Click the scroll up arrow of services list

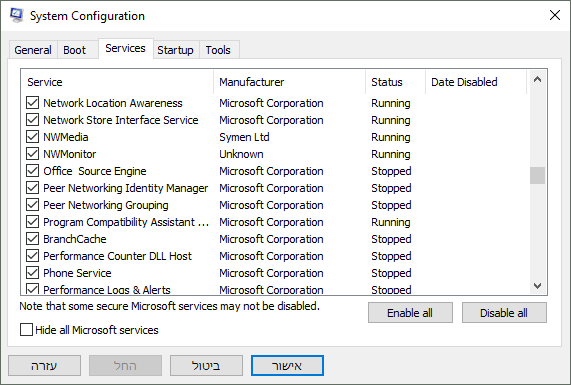click(x=537, y=79)
